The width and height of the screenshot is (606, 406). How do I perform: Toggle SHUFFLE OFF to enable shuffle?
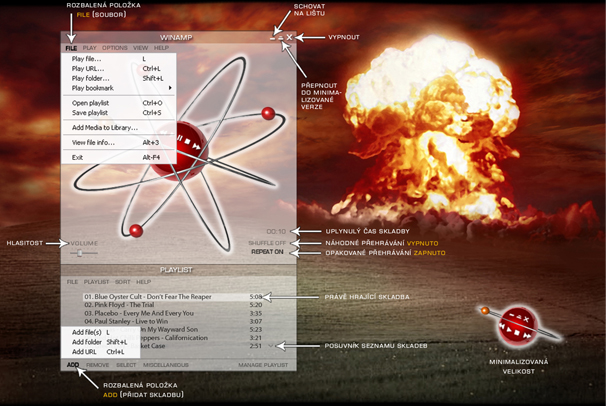[x=267, y=243]
